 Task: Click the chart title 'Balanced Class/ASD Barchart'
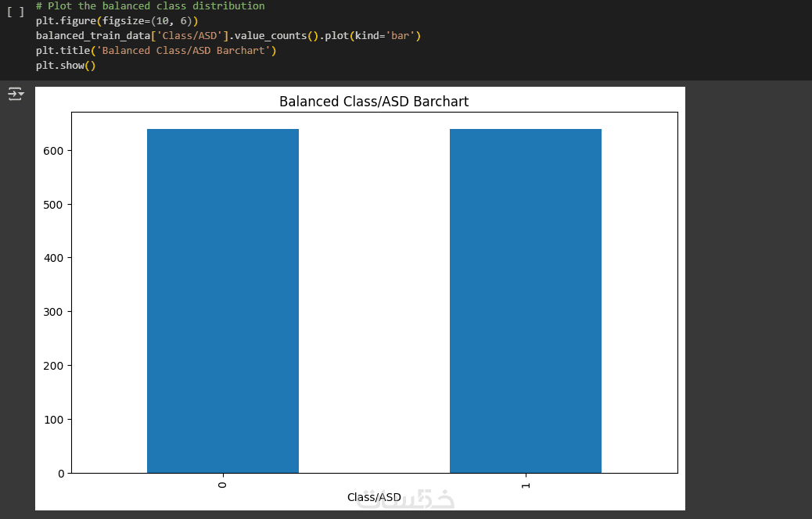(x=374, y=102)
